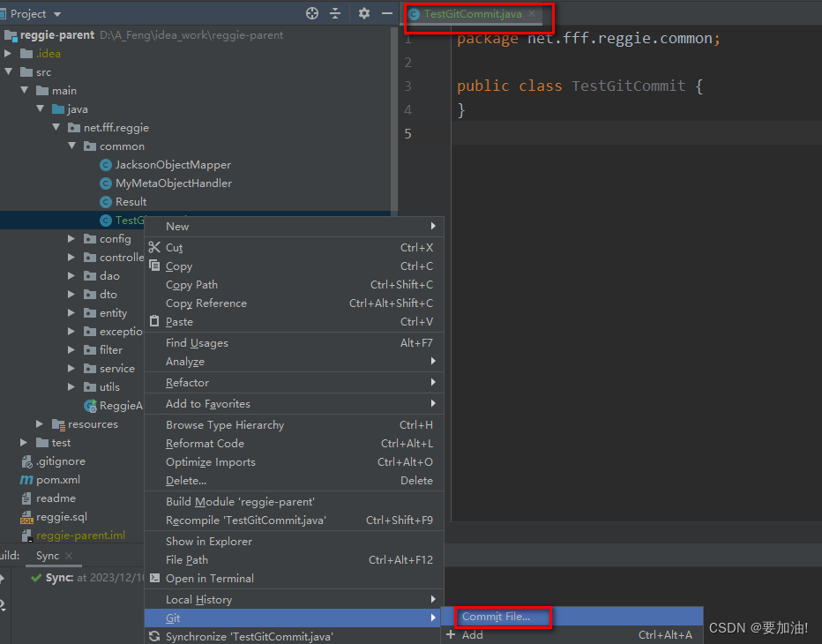Choose Copy Reference menu item

294,303
